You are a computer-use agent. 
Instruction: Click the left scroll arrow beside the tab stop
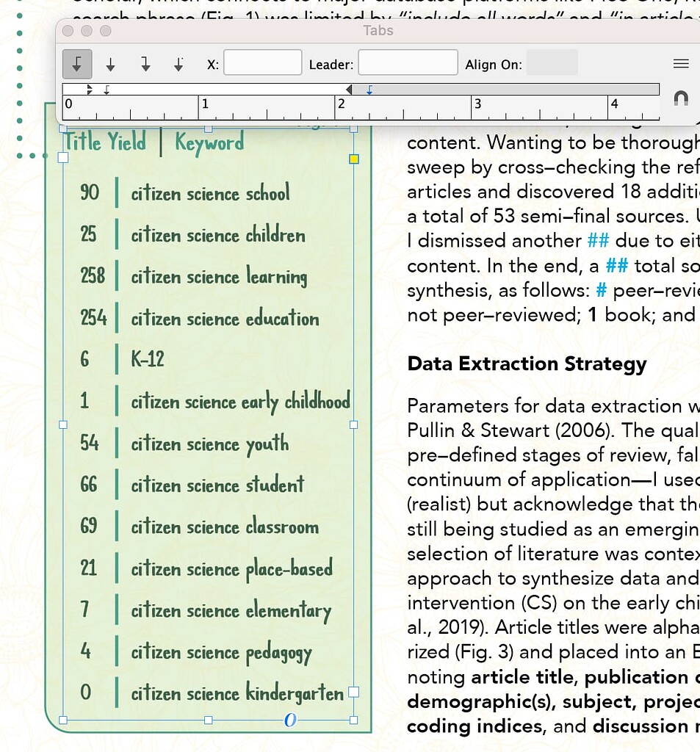pyautogui.click(x=350, y=88)
